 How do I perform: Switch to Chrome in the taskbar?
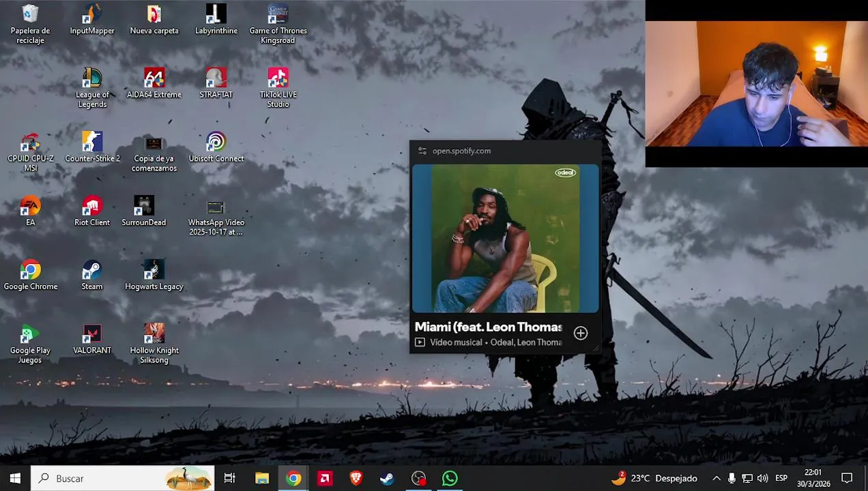coord(293,478)
